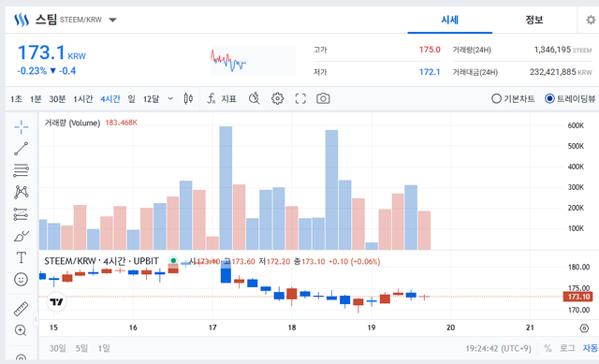Click the STEEM coin logo
This screenshot has width=599, height=364.
tap(22, 20)
